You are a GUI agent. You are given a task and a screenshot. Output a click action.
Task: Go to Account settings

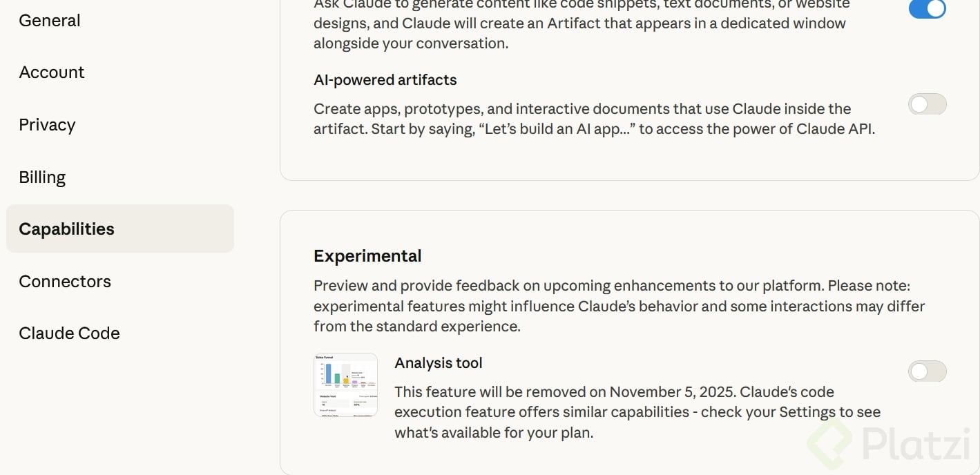52,72
